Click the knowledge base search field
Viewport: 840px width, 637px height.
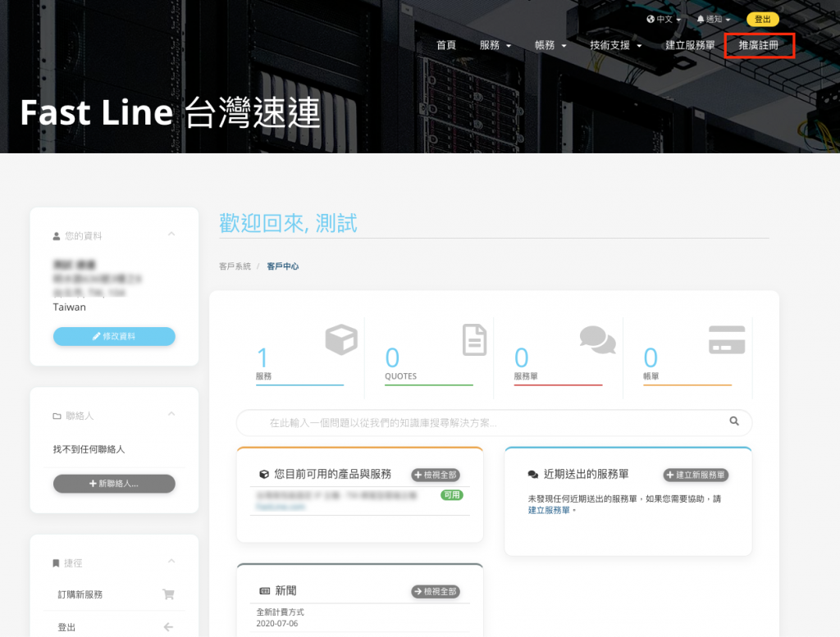click(494, 423)
